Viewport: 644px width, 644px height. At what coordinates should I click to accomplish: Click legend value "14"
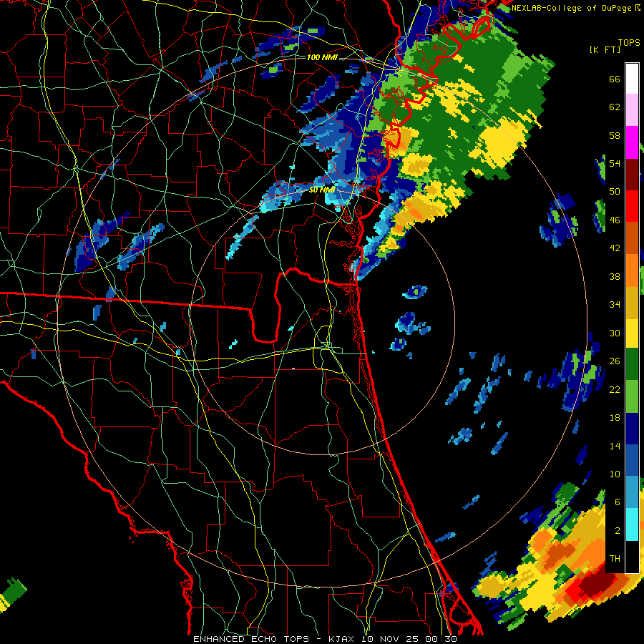pyautogui.click(x=615, y=446)
